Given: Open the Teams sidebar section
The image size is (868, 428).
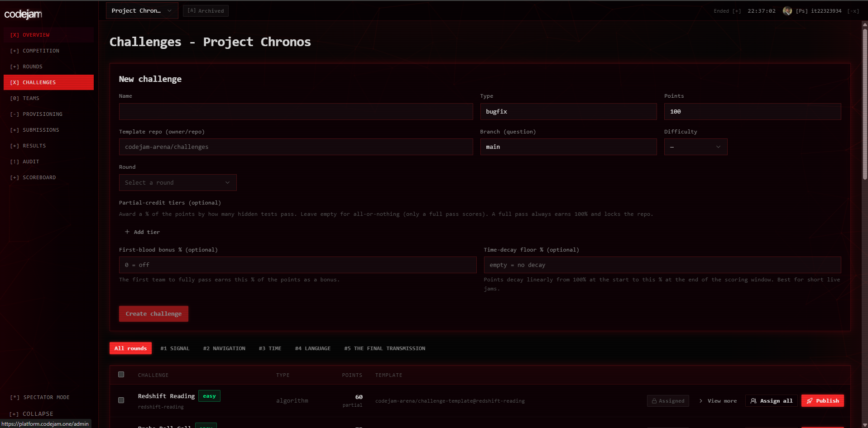Looking at the screenshot, I should click(x=48, y=98).
